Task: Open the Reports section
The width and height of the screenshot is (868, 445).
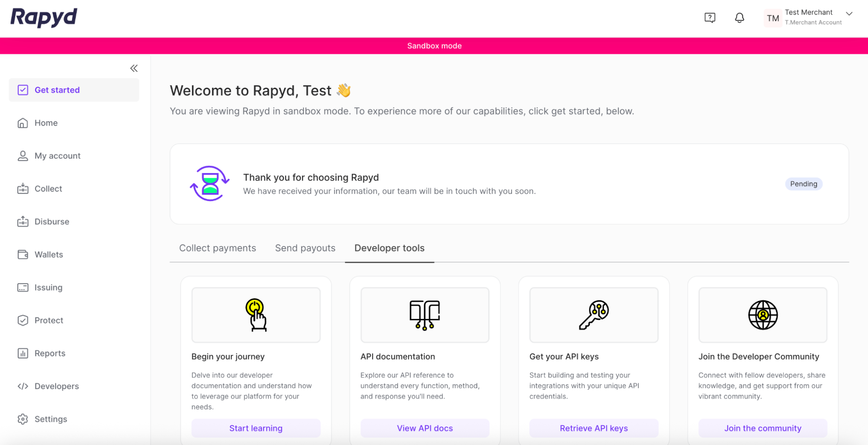Action: point(50,353)
